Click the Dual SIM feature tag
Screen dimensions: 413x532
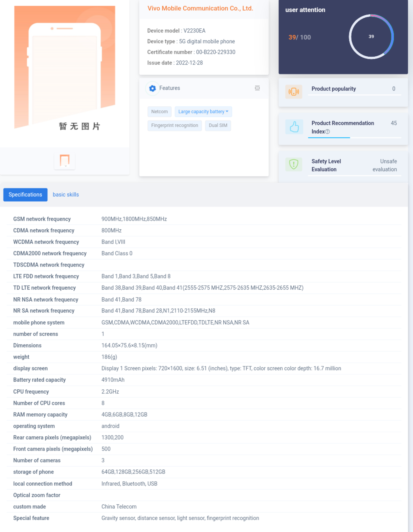[x=218, y=125]
